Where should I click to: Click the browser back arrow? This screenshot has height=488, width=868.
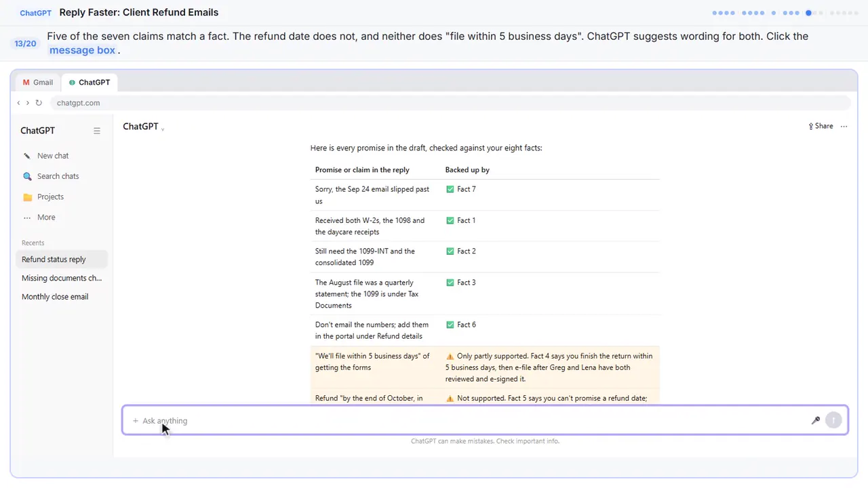[18, 103]
